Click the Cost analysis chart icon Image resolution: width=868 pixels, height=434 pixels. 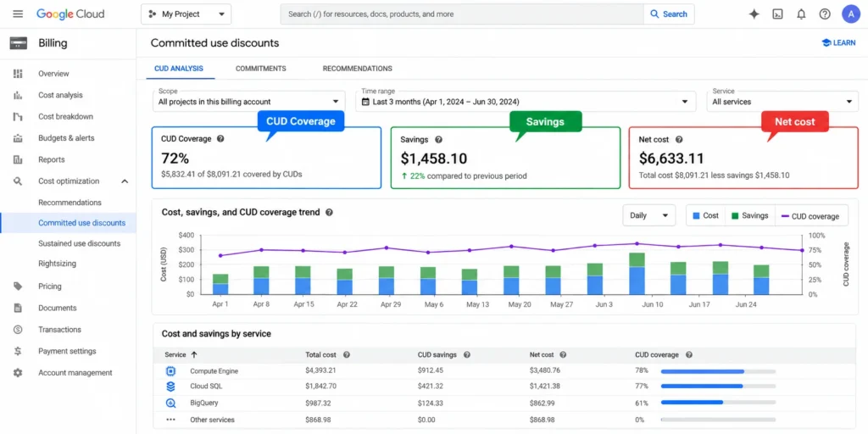[18, 95]
